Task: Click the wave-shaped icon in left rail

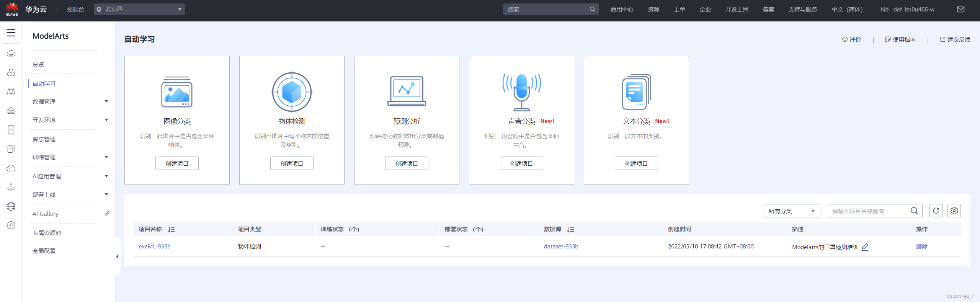Action: click(x=11, y=91)
